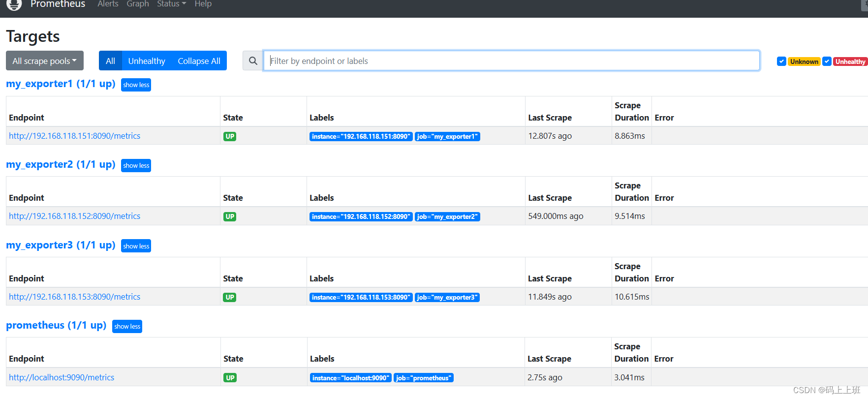Click the instance="192.168.118.151:8090" label
This screenshot has width=868, height=399.
(361, 136)
